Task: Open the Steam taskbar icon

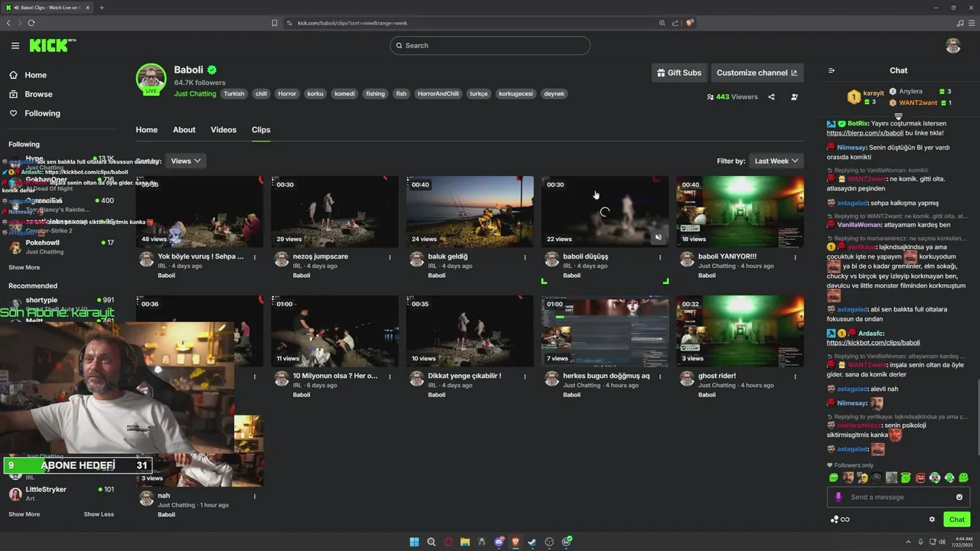Action: coord(532,542)
